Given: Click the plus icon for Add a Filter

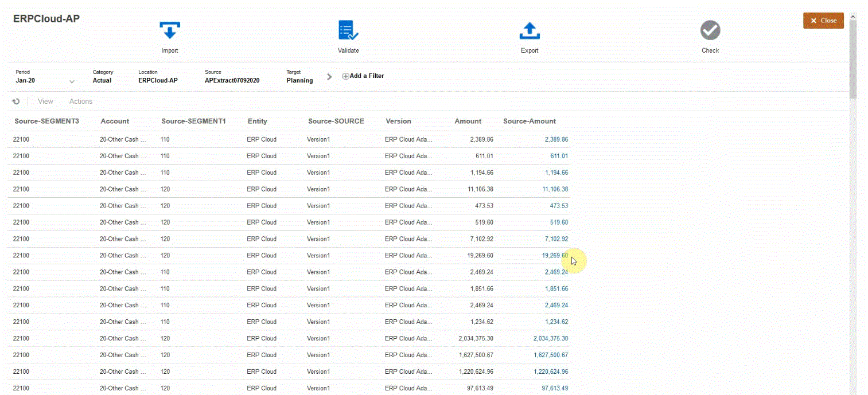Looking at the screenshot, I should pos(345,76).
